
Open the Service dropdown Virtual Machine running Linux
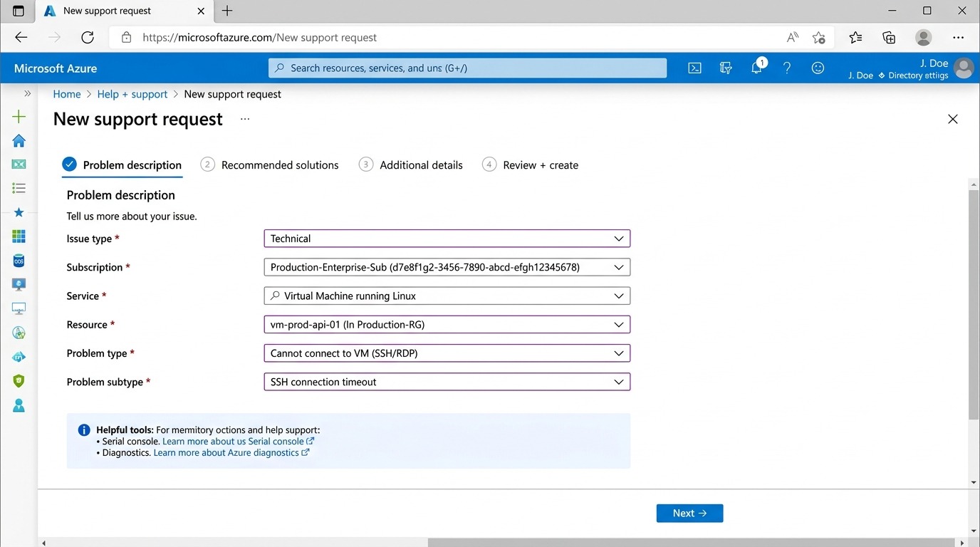[x=447, y=296]
